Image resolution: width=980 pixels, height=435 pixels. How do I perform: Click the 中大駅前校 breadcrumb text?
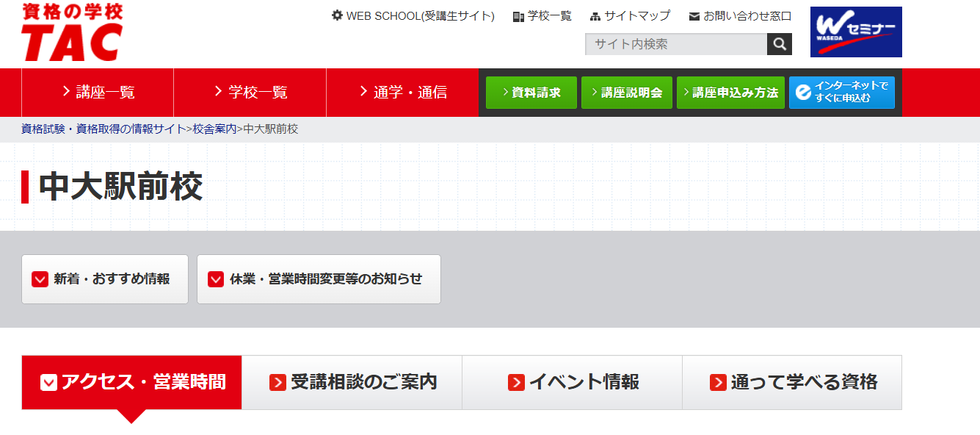(270, 129)
